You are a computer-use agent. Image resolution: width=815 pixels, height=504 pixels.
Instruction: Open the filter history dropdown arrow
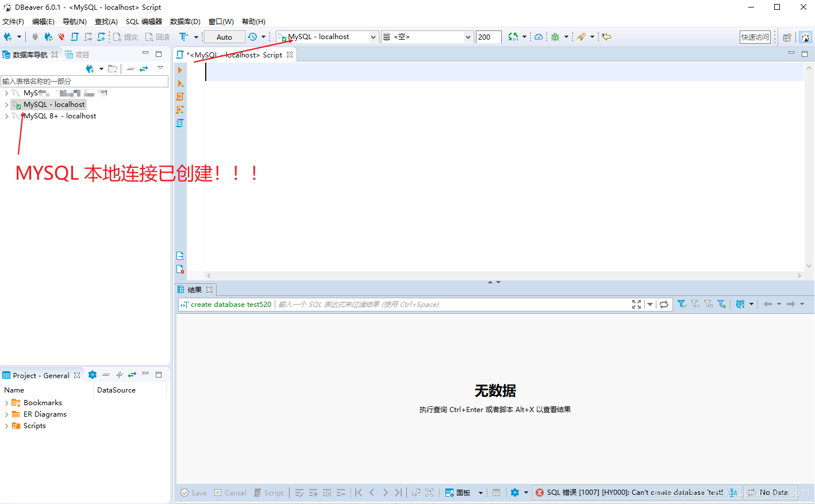pos(650,305)
